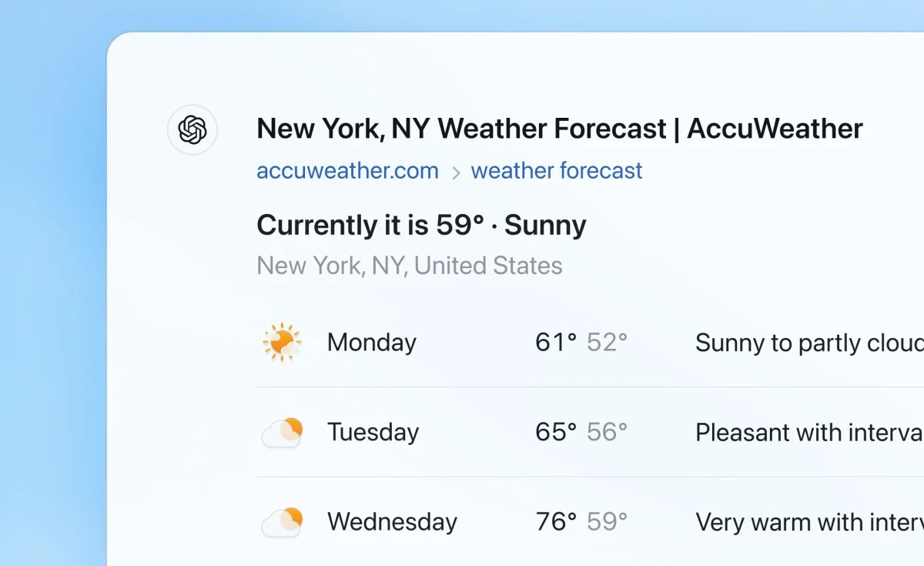924x566 pixels.
Task: Click the New York, NY, United States location text
Action: (x=409, y=266)
